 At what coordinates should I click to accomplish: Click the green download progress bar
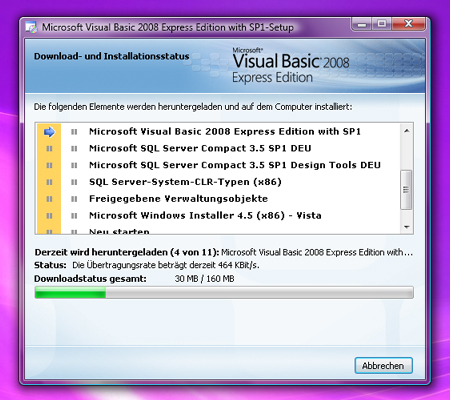click(224, 293)
